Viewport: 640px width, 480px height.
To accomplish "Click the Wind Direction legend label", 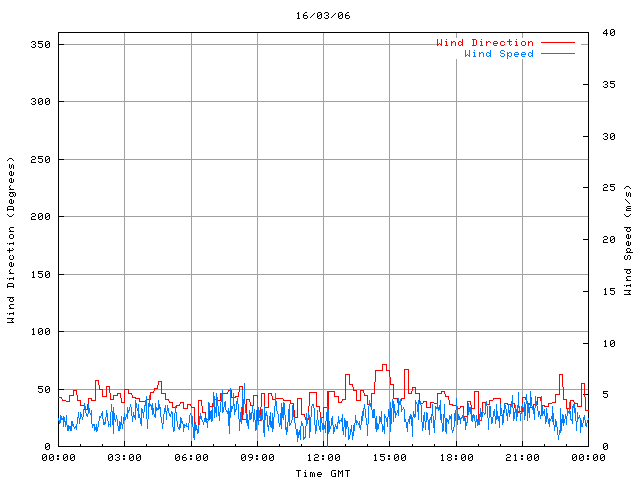I will pyautogui.click(x=485, y=42).
